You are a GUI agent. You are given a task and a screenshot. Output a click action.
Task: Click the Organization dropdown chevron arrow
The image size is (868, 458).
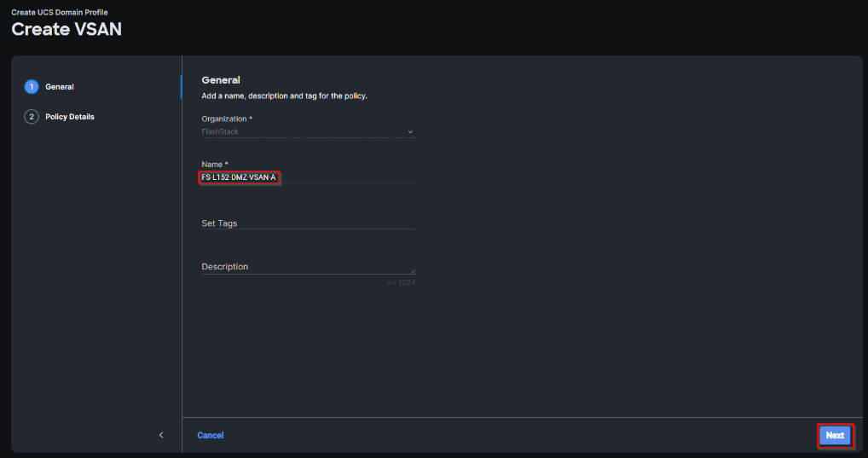(410, 132)
